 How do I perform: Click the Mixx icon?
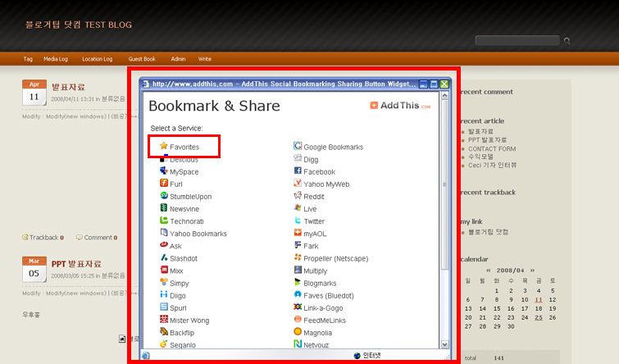tap(164, 270)
